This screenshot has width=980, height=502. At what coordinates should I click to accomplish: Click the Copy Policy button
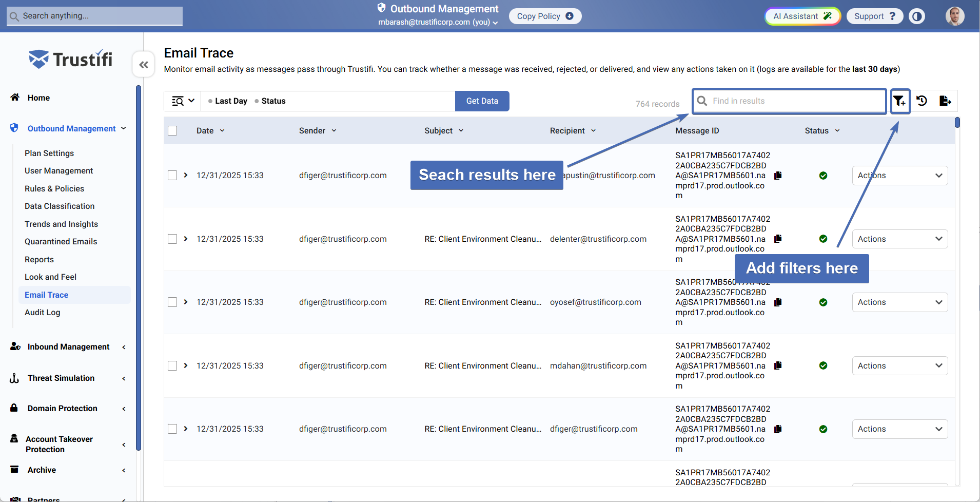(x=545, y=16)
